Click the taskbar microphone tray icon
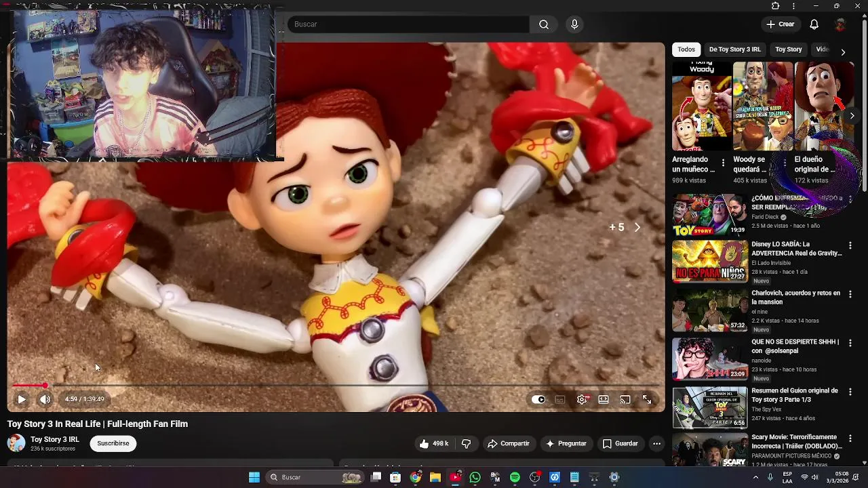The height and width of the screenshot is (488, 868). point(770,477)
